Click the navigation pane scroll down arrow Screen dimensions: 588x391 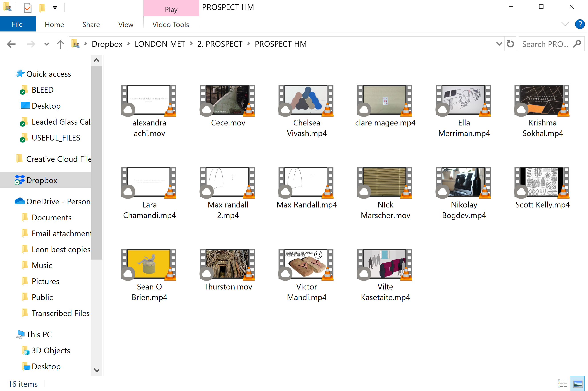(97, 370)
